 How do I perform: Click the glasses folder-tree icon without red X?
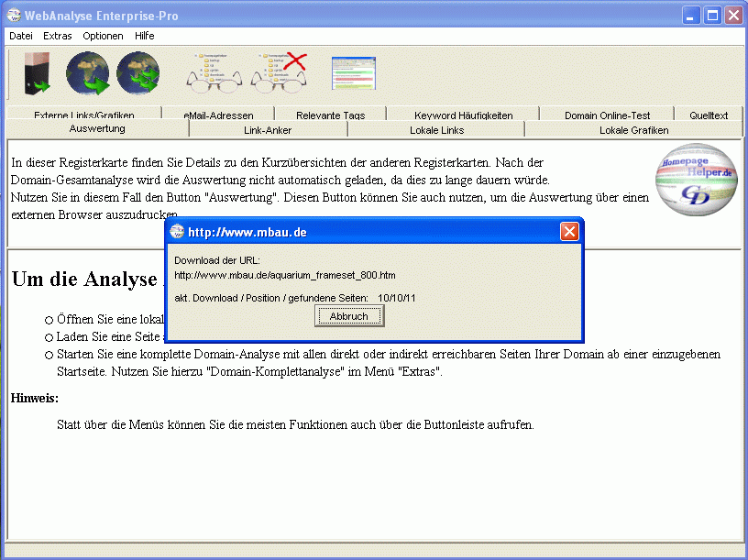(x=214, y=74)
